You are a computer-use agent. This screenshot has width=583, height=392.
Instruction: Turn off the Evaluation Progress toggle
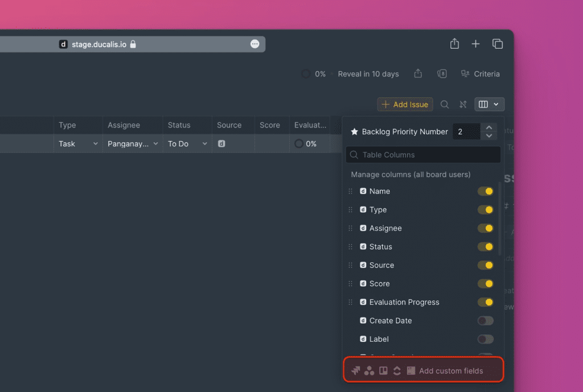[x=485, y=302]
